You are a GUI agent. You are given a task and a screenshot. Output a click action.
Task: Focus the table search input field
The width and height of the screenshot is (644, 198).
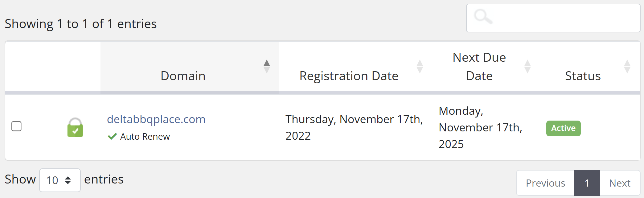pyautogui.click(x=564, y=18)
